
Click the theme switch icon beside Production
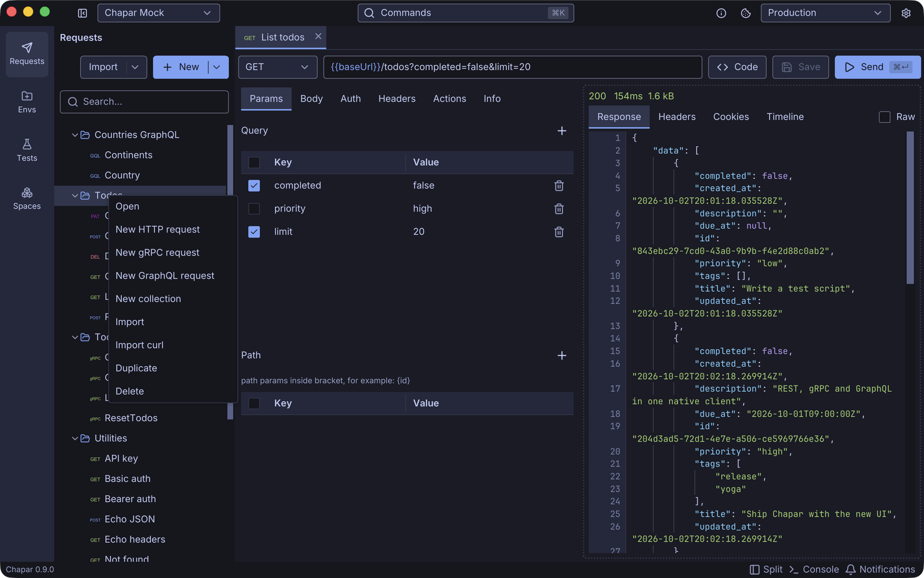pyautogui.click(x=746, y=13)
